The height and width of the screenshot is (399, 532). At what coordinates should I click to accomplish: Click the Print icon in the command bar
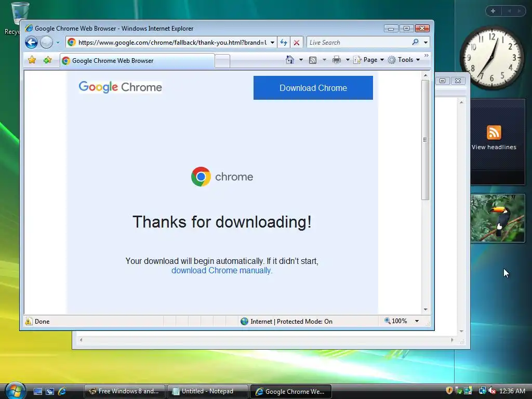coord(337,60)
